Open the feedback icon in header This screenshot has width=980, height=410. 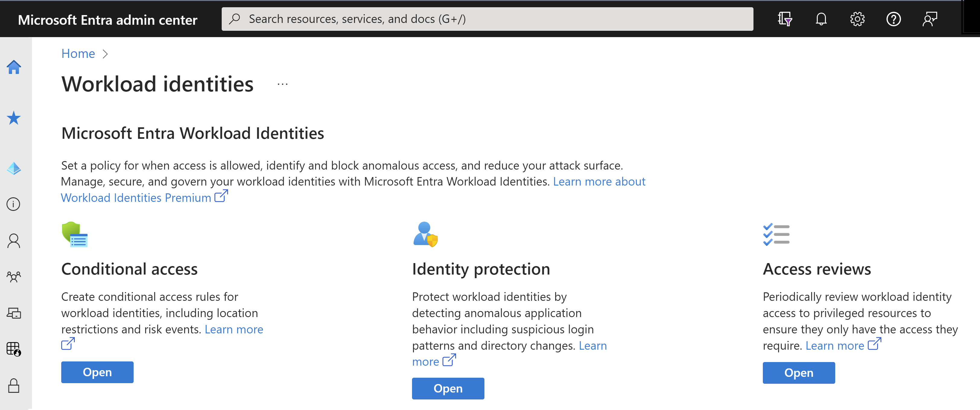click(930, 19)
